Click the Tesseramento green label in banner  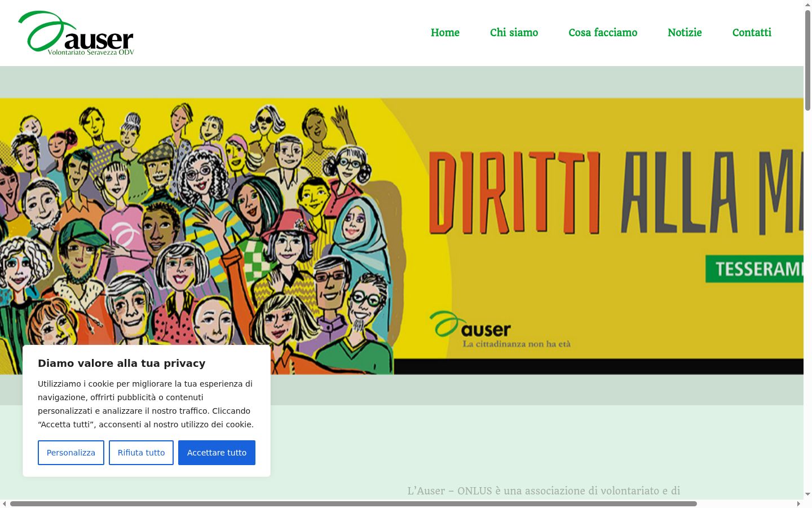tap(754, 269)
